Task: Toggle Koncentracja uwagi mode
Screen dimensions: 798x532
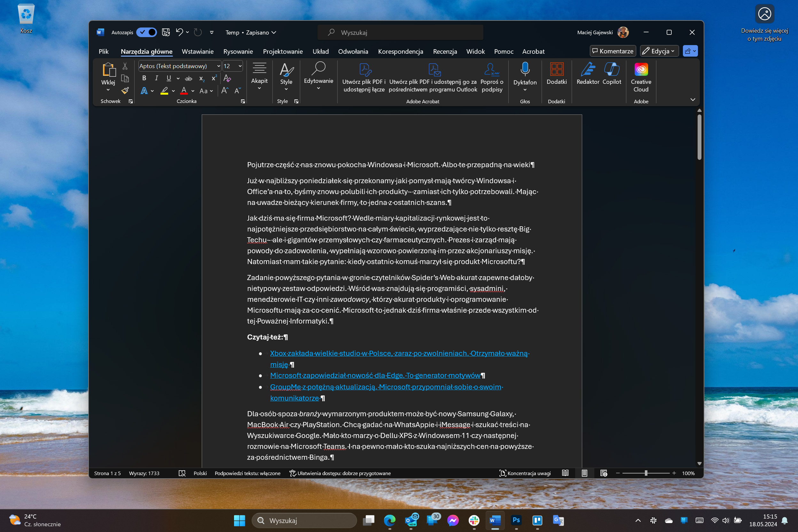Action: [x=525, y=473]
